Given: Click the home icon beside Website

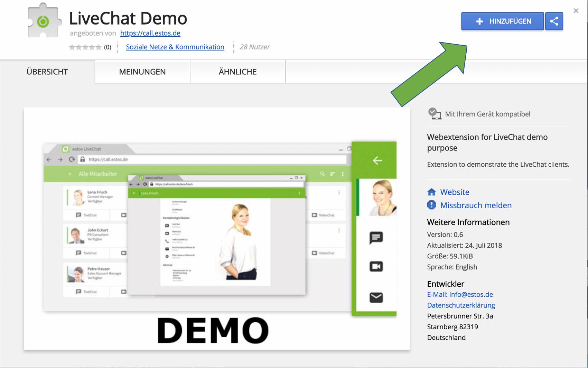Looking at the screenshot, I should tap(431, 192).
